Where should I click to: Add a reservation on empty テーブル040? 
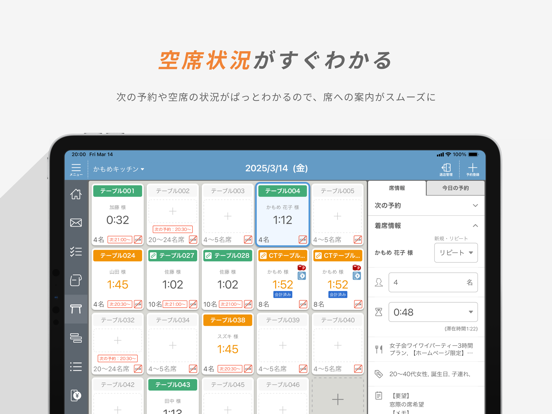tap(337, 345)
